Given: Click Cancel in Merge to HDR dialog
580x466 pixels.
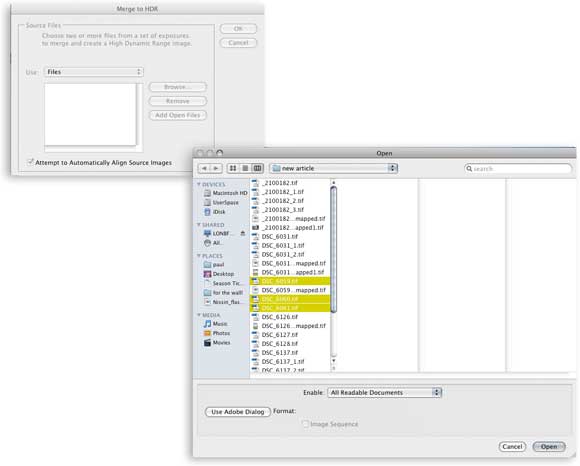Looking at the screenshot, I should point(238,43).
